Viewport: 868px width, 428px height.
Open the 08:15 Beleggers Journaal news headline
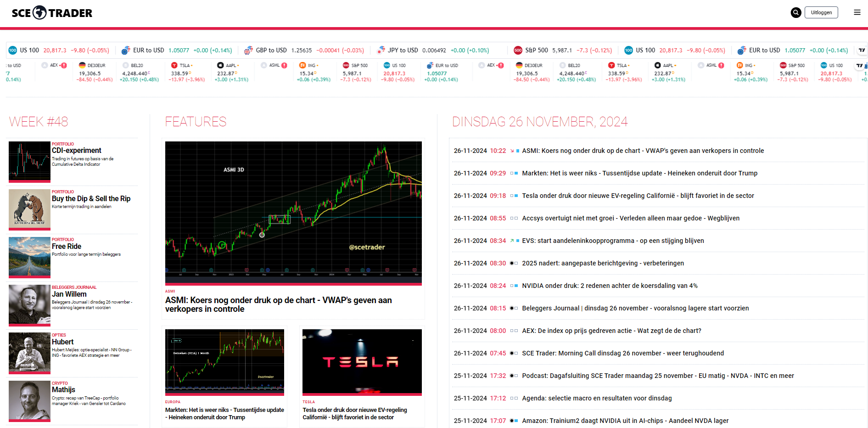click(x=635, y=308)
